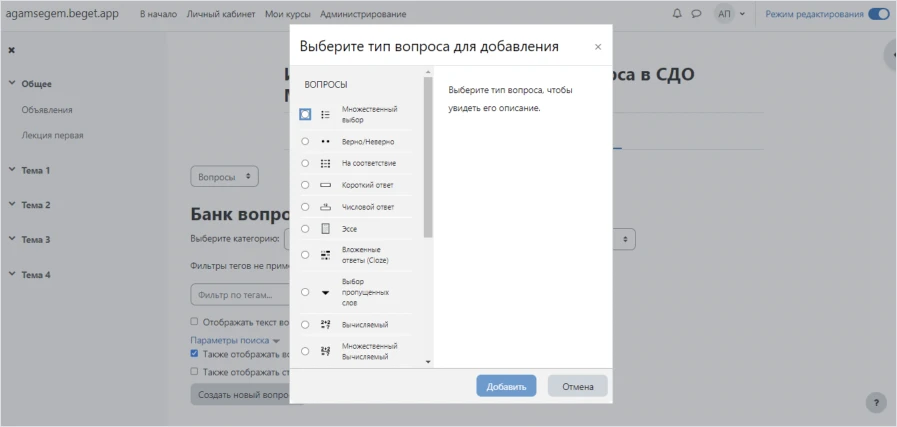
Task: Select the Множественный Вычисляемый radio button
Action: pos(305,351)
